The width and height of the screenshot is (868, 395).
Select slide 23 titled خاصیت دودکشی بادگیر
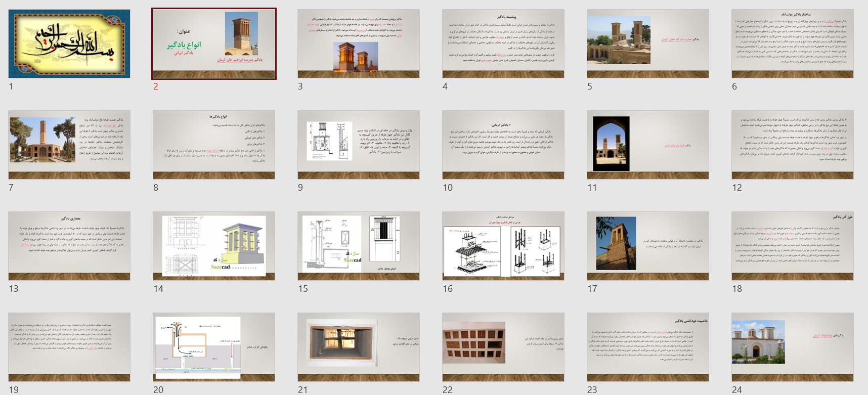coord(648,347)
